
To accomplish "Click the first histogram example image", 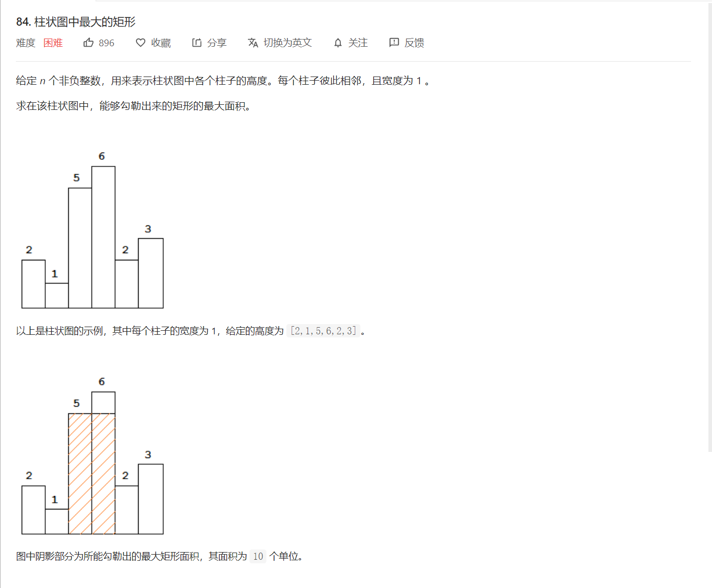I will point(92,230).
